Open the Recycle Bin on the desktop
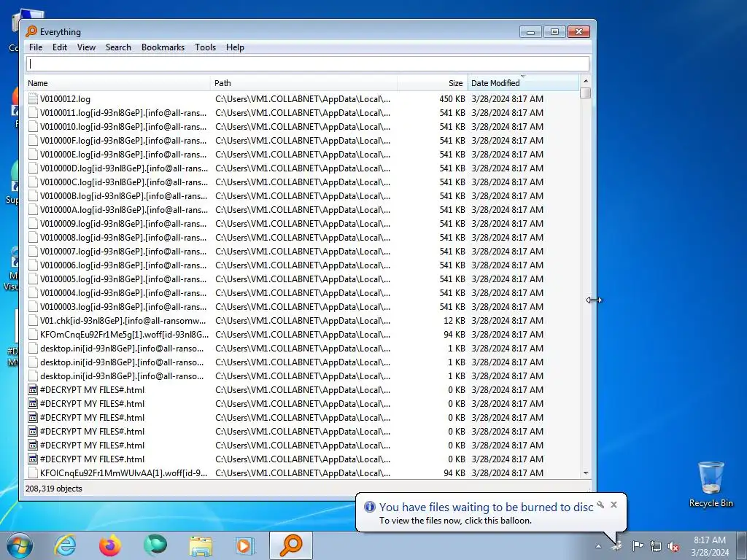This screenshot has height=560, width=747. pyautogui.click(x=711, y=484)
